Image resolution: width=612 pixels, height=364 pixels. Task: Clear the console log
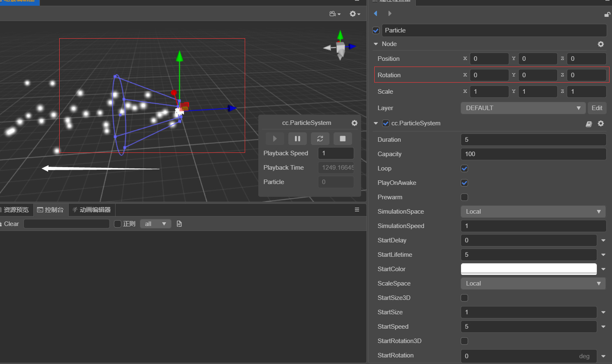click(x=10, y=224)
